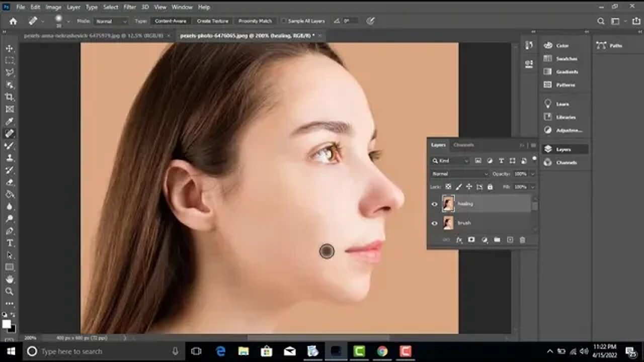Screen dimensions: 644x362
Task: Switch to pexels-anna-nekrashevich document tab
Action: [94, 36]
